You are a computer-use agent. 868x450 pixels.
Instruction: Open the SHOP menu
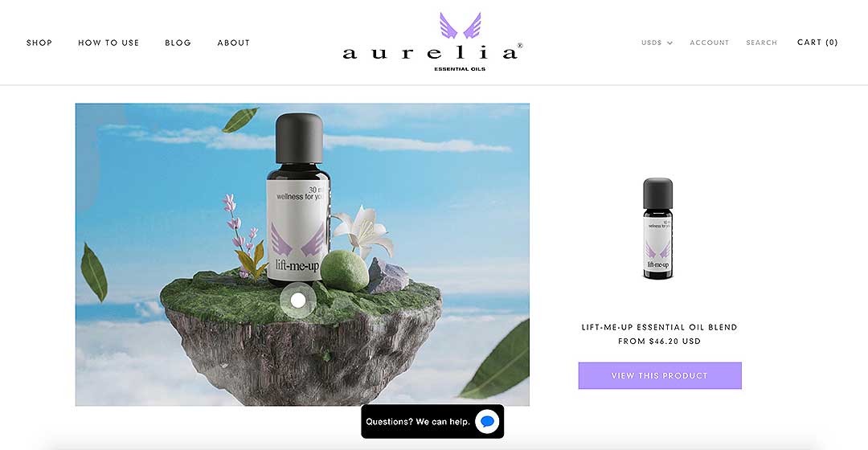[39, 43]
